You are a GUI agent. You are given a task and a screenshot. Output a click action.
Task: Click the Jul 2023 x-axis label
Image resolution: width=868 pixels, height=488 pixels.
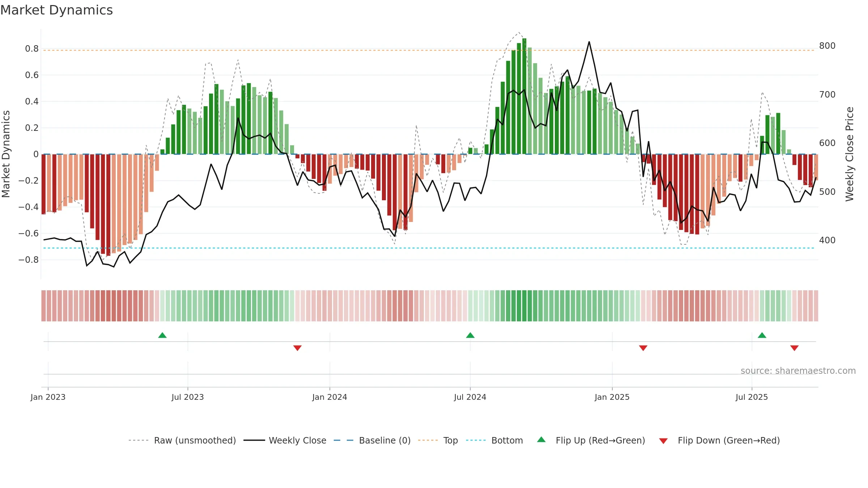click(x=188, y=397)
